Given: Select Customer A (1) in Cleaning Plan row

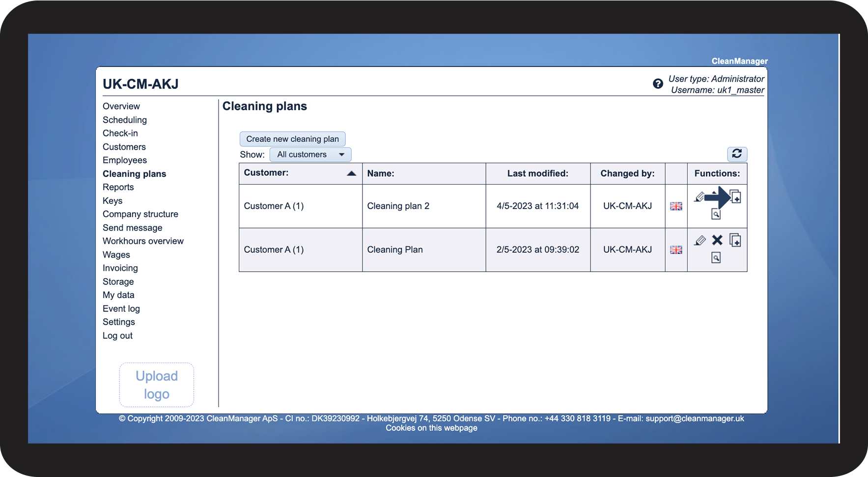Looking at the screenshot, I should [274, 250].
